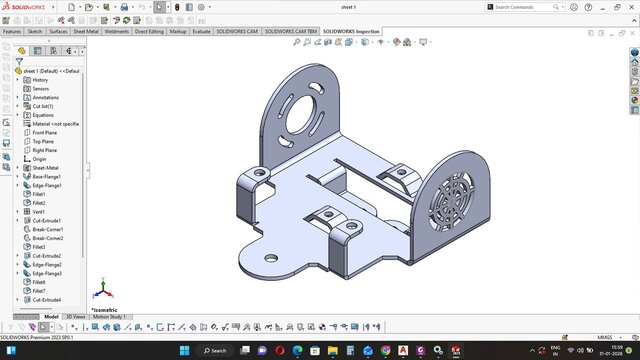Image resolution: width=640 pixels, height=360 pixels.
Task: Click the Search Commands input field
Action: (x=522, y=7)
